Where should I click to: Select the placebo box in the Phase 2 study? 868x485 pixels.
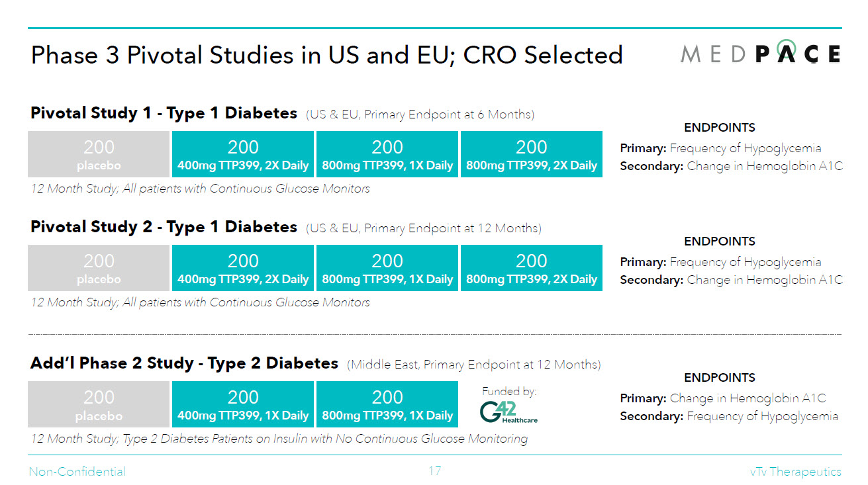pyautogui.click(x=99, y=404)
